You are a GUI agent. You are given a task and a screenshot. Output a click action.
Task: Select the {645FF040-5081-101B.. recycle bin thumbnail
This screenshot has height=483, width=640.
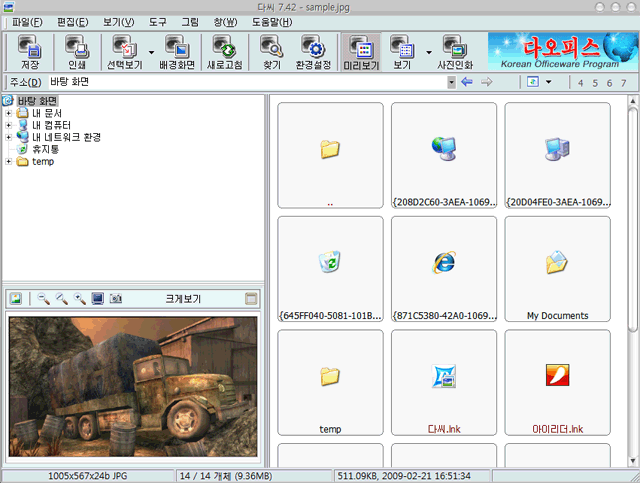coord(330,269)
